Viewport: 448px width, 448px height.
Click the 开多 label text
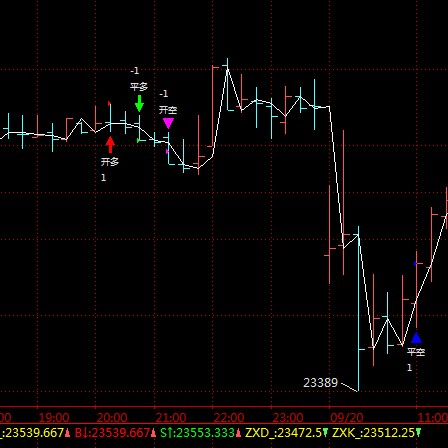[110, 162]
